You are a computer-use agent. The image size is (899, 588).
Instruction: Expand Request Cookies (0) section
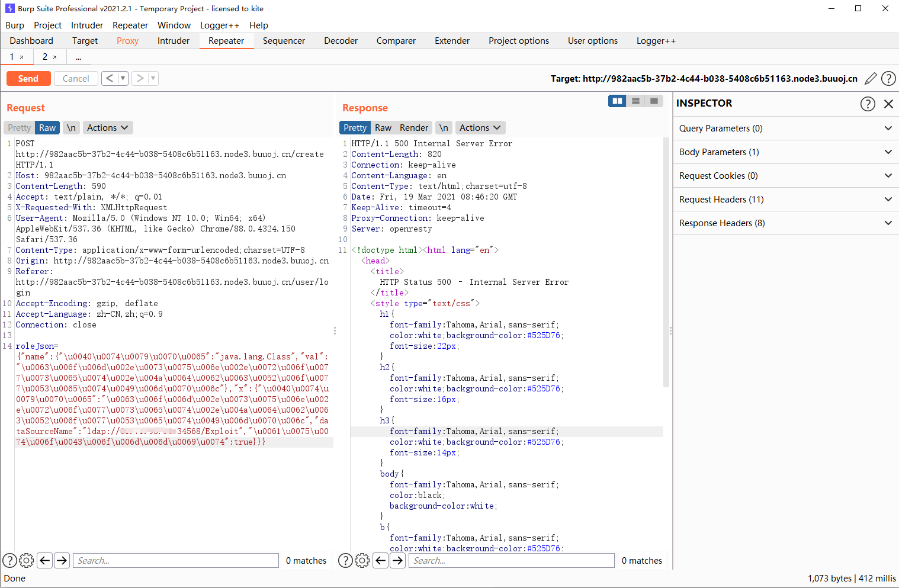click(x=786, y=176)
